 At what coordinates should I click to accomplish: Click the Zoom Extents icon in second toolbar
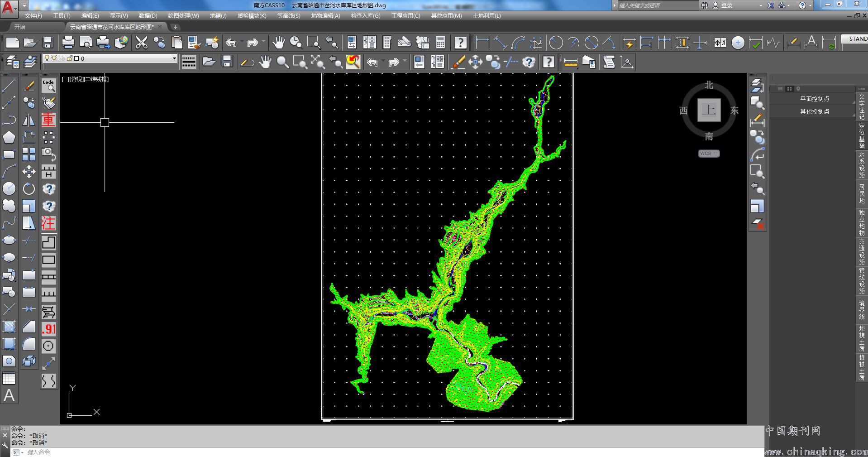coord(318,62)
